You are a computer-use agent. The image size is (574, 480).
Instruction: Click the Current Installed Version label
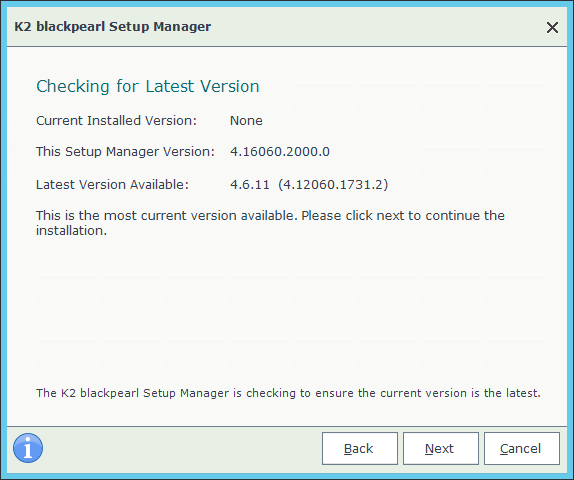(x=116, y=120)
